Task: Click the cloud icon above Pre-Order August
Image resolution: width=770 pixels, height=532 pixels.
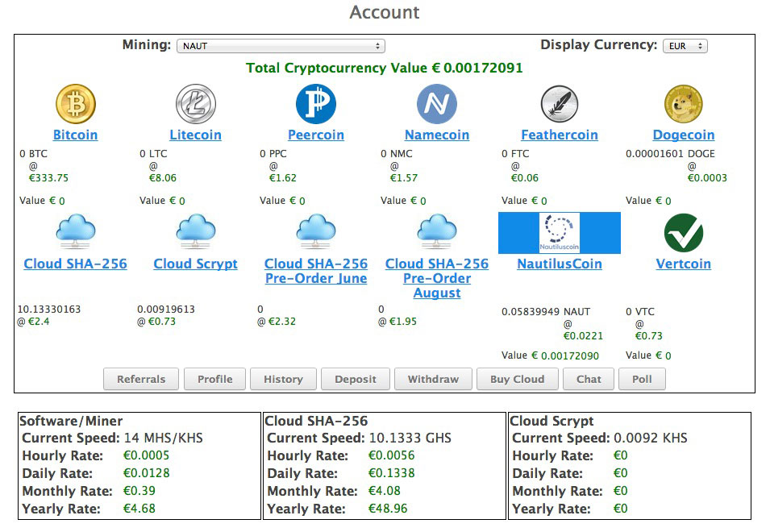Action: click(x=436, y=231)
